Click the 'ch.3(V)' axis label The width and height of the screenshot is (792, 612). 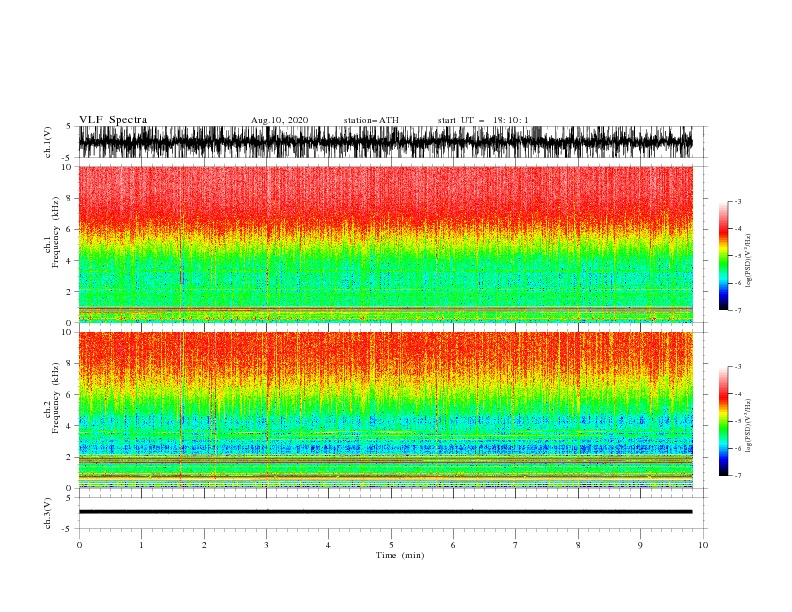point(48,513)
